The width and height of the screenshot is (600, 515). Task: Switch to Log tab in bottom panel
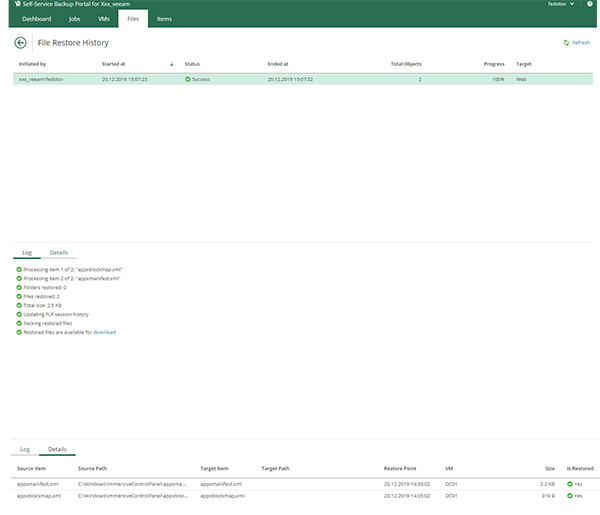(x=25, y=450)
